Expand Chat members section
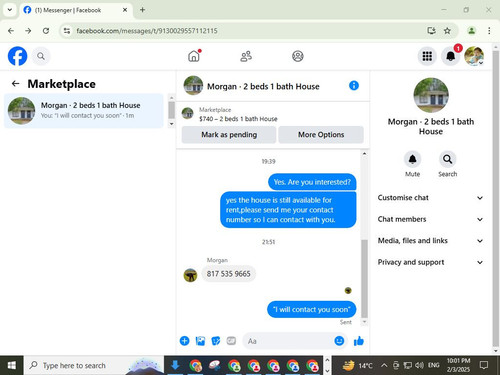This screenshot has height=375, width=500. point(430,219)
